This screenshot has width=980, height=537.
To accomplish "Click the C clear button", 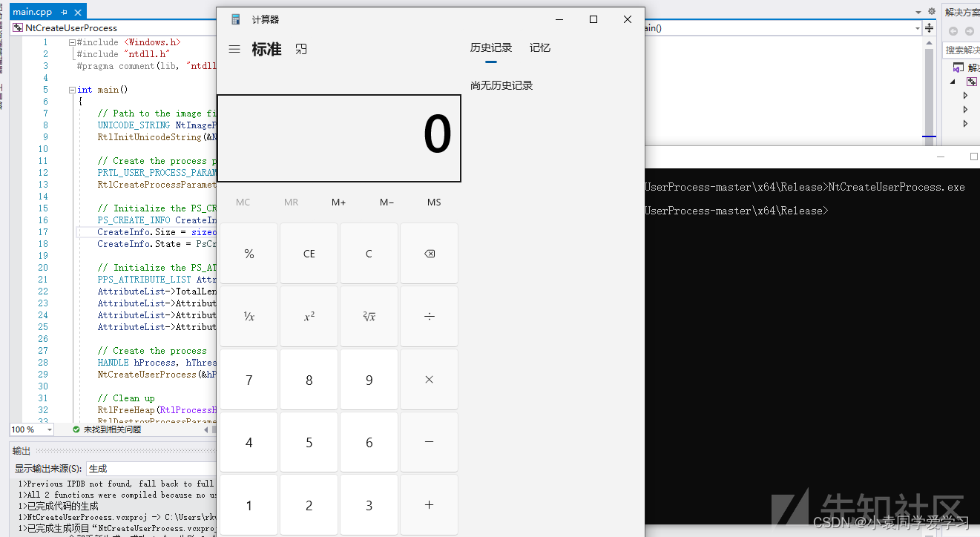I will 369,254.
